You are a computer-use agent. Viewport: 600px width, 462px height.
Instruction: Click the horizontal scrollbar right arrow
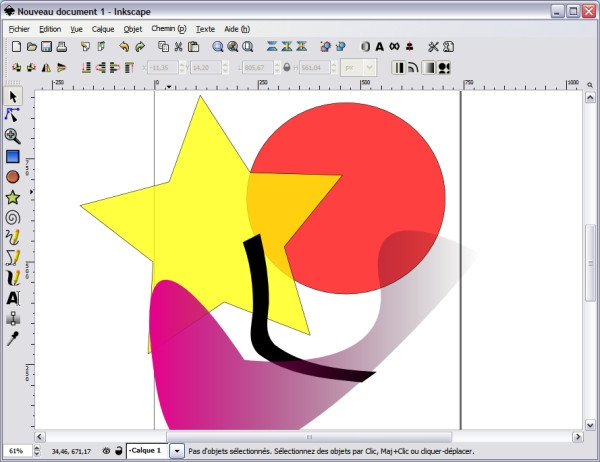click(578, 437)
